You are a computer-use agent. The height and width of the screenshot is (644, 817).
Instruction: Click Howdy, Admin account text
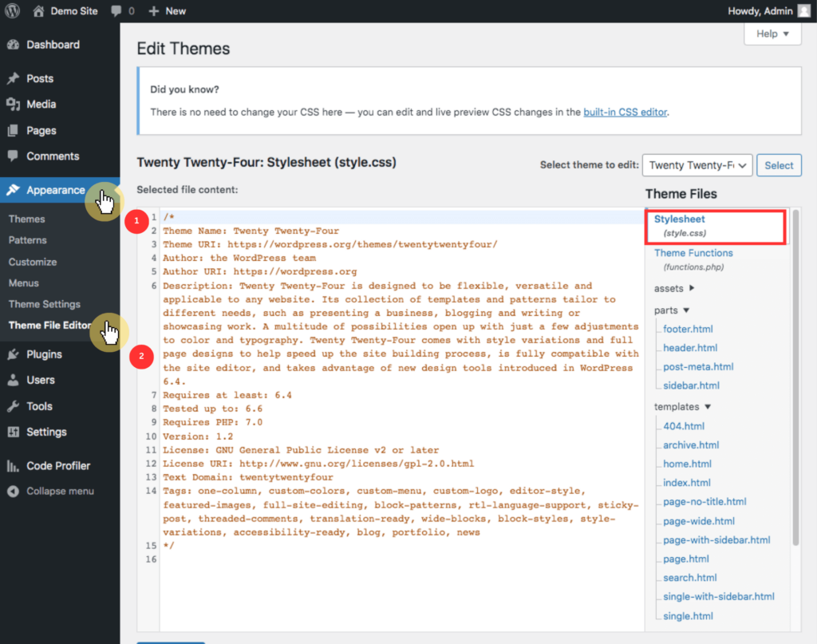click(760, 11)
